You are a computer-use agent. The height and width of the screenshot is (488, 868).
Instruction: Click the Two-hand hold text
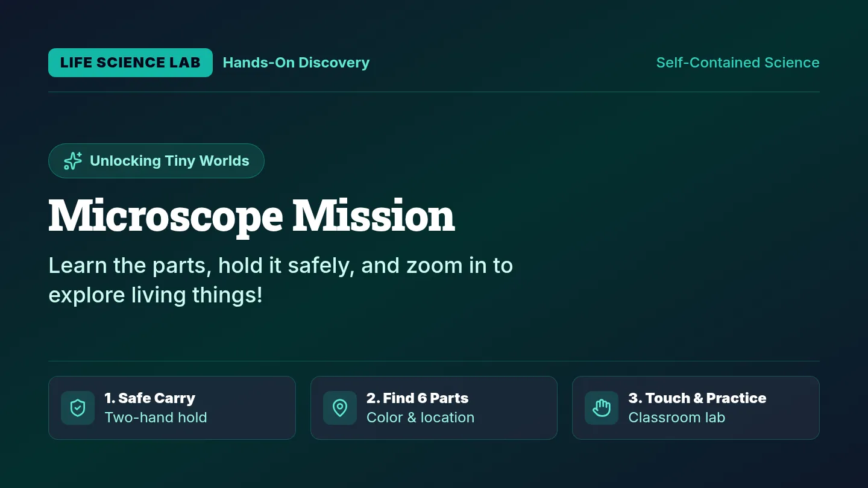[156, 418]
